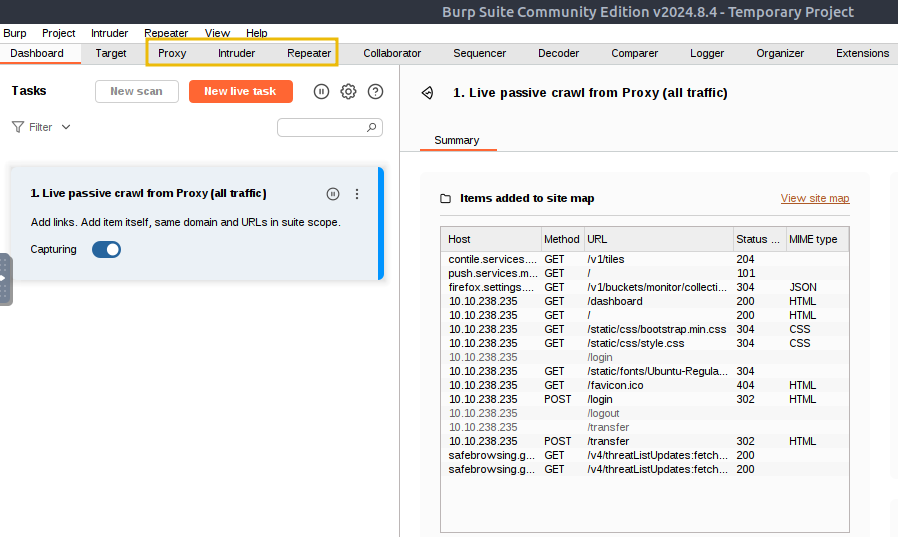The image size is (898, 537).
Task: Select the Summary tab
Action: tap(457, 140)
